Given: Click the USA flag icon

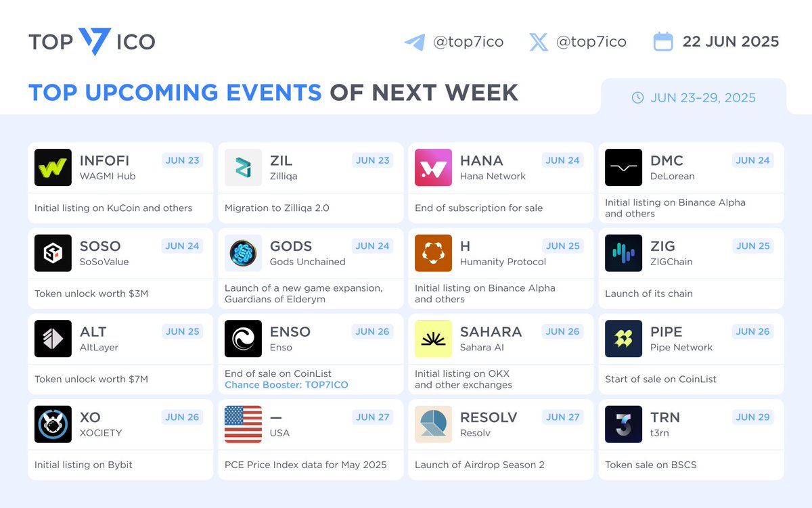Looking at the screenshot, I should click(243, 424).
